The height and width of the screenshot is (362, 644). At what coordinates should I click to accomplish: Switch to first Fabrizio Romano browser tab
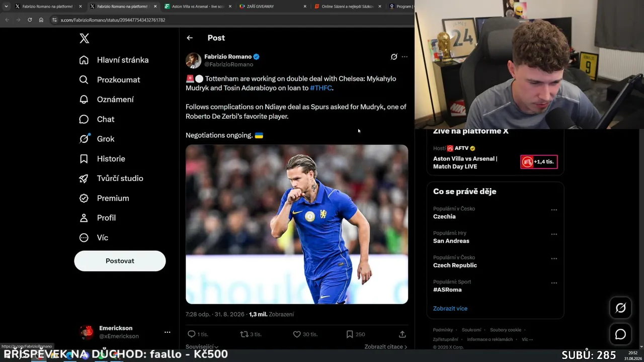pyautogui.click(x=48, y=7)
